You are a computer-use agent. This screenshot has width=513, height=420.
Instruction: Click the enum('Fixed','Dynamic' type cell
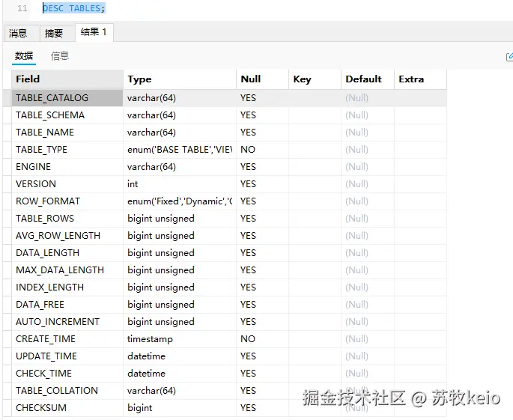pyautogui.click(x=180, y=201)
